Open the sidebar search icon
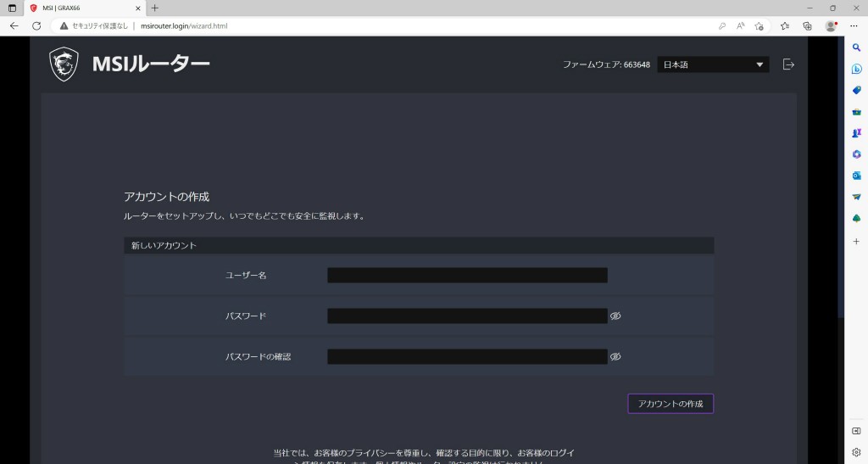 click(856, 48)
